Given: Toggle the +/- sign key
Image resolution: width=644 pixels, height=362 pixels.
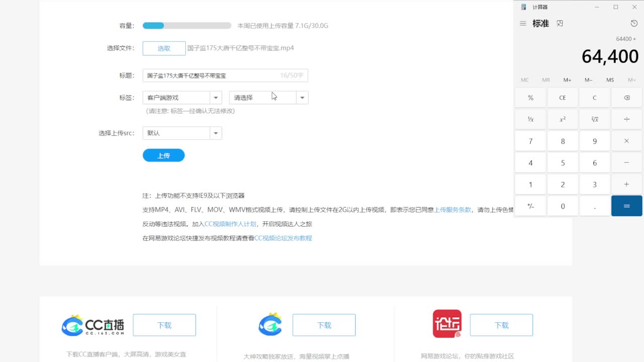Looking at the screenshot, I should [530, 206].
